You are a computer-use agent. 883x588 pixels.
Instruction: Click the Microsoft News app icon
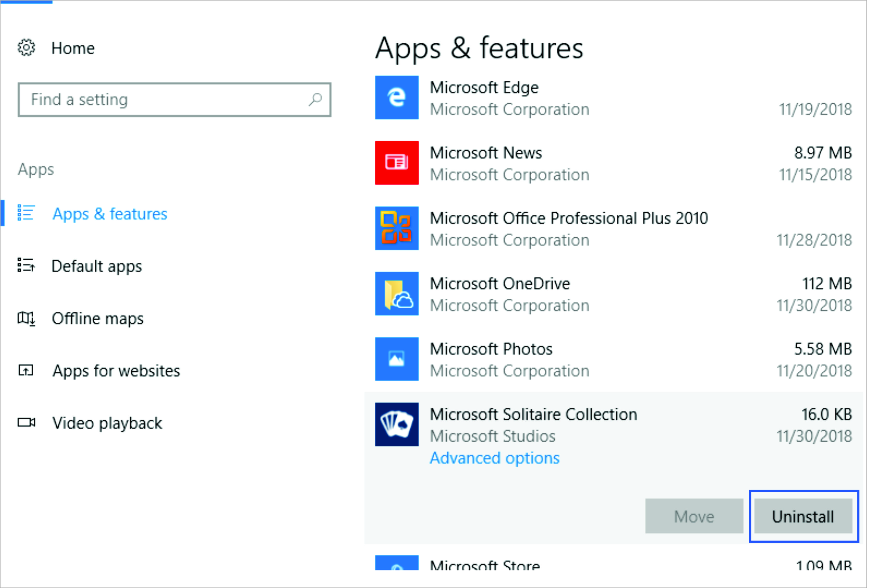[x=397, y=163]
